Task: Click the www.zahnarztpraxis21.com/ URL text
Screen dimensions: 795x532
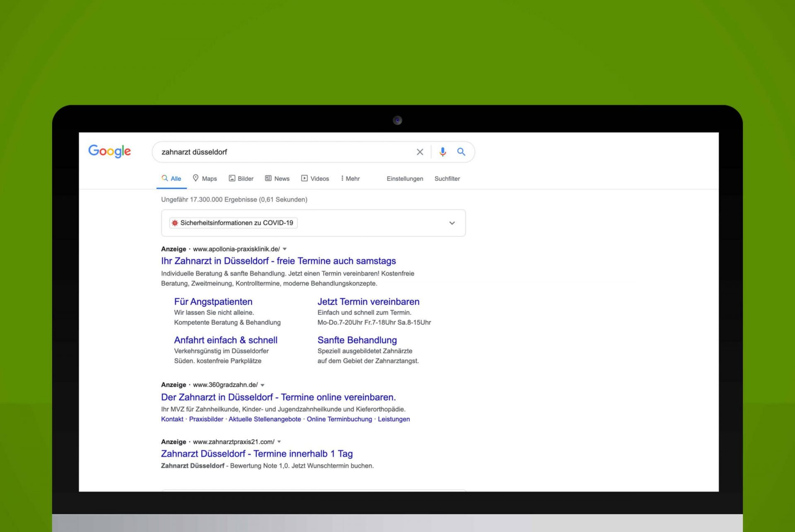Action: click(x=234, y=442)
